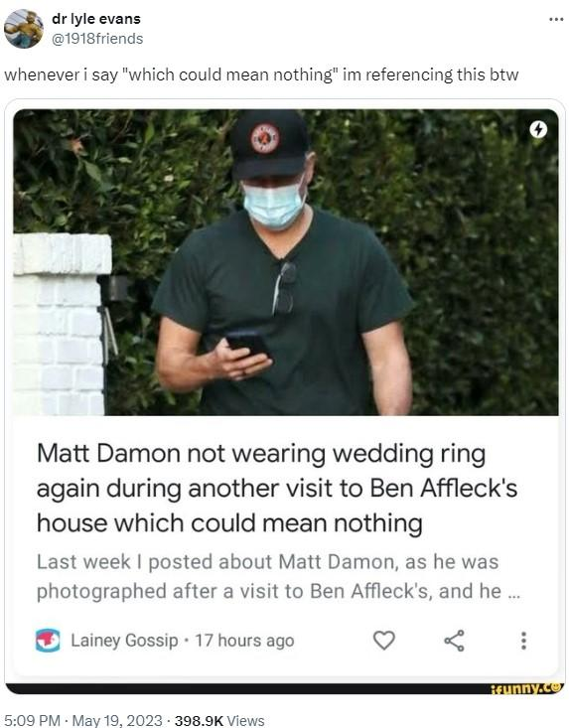Image resolution: width=569 pixels, height=728 pixels.
Task: Click the lightning bolt AMP badge
Action: [538, 129]
